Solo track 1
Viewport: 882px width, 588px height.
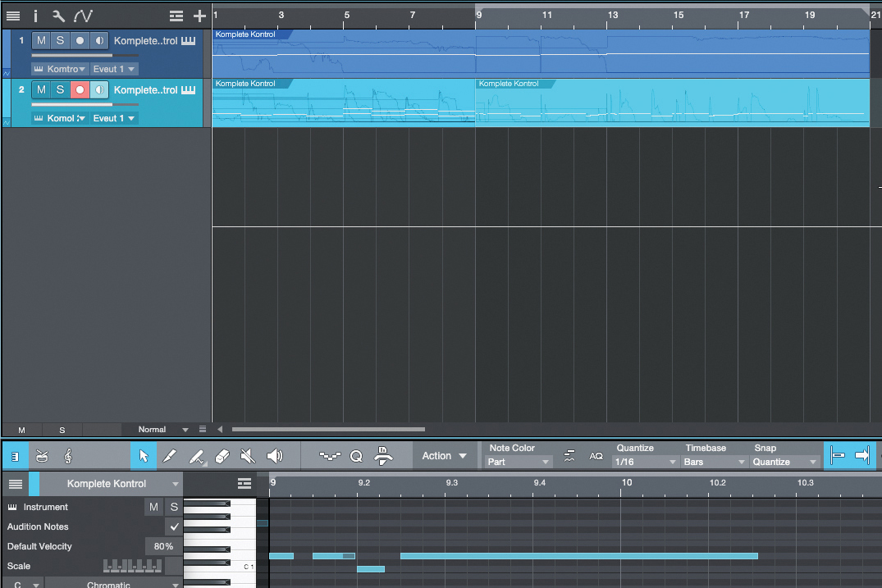[x=60, y=40]
